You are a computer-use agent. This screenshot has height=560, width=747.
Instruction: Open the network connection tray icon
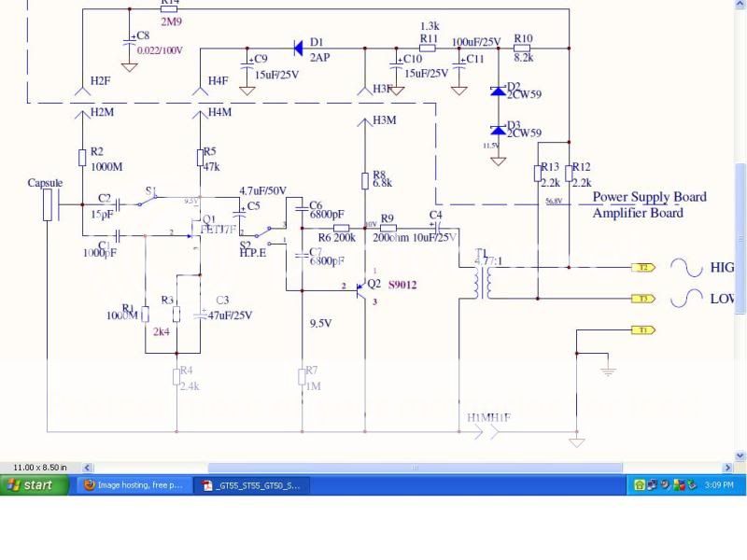coord(652,484)
